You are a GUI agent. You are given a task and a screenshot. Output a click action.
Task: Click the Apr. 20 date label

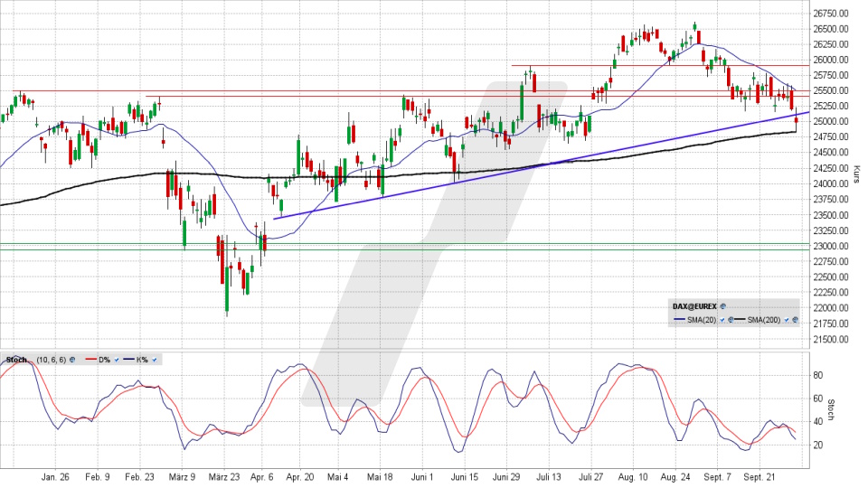click(300, 477)
